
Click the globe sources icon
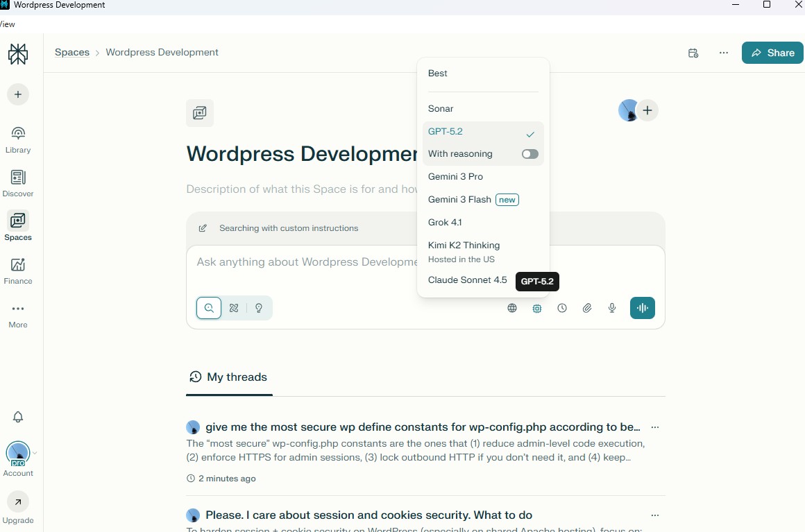(x=512, y=308)
